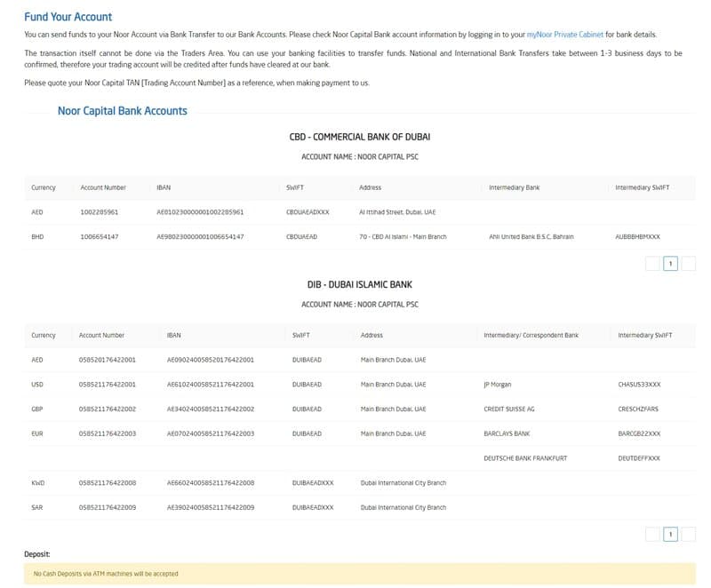Click address 70 - CBD Al Islami - Main Branch
711x588 pixels.
403,236
